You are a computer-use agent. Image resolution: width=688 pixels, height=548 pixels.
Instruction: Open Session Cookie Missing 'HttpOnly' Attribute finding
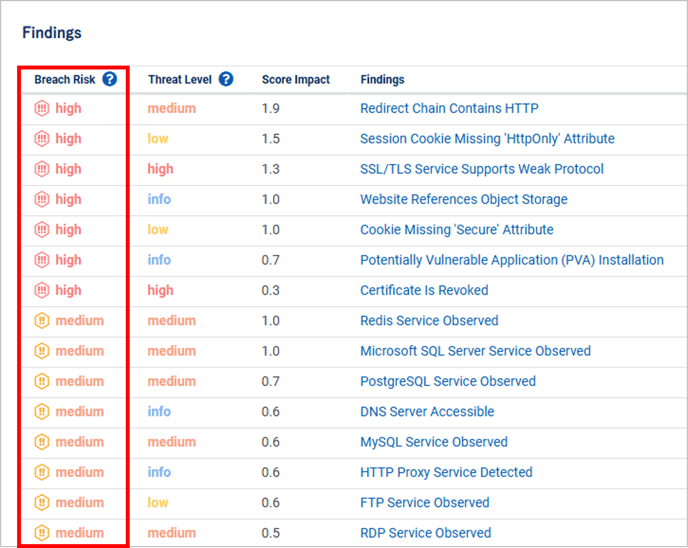[487, 139]
